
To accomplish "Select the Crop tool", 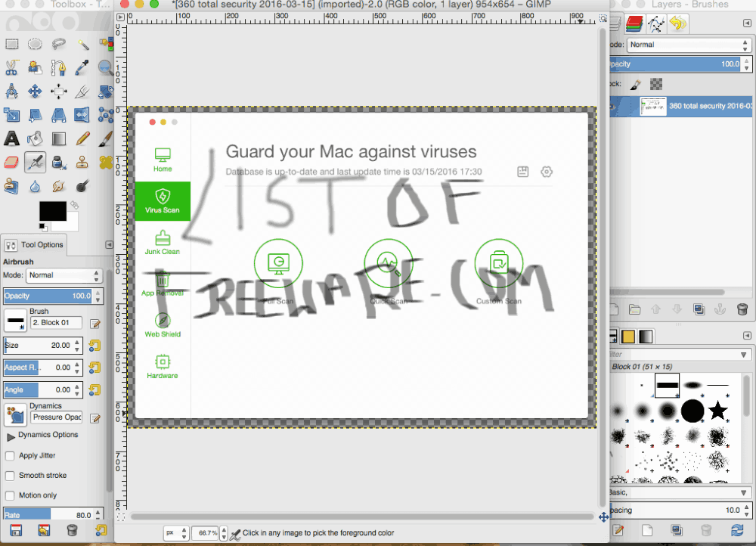I will click(x=83, y=92).
